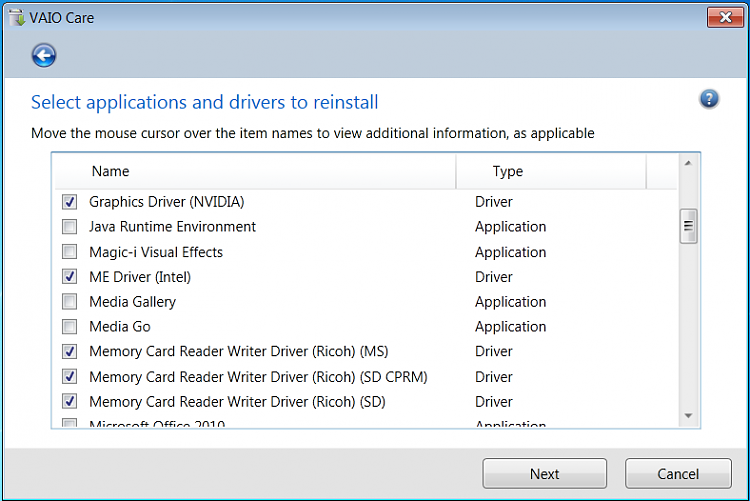Go back using the blue arrow button
This screenshot has width=750, height=501.
click(x=44, y=56)
